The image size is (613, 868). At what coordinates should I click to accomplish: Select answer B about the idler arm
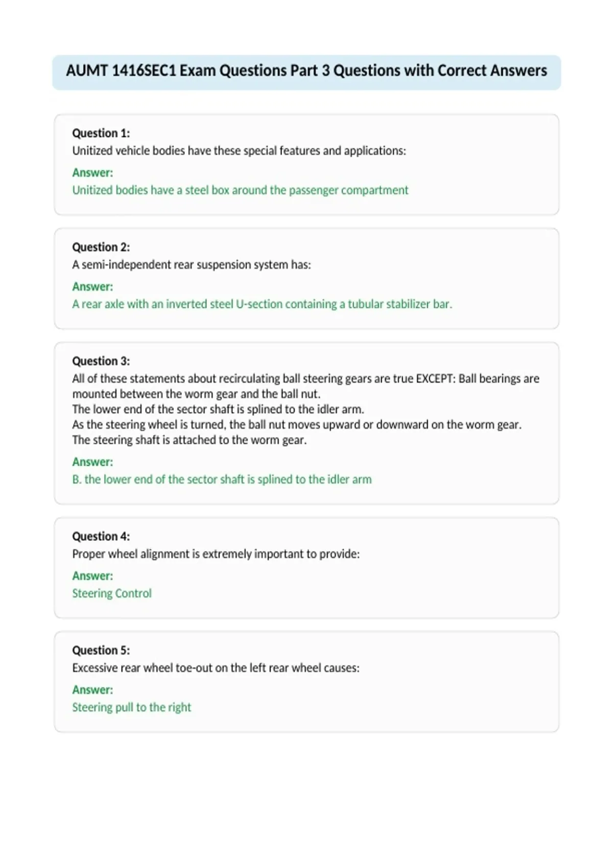(222, 479)
